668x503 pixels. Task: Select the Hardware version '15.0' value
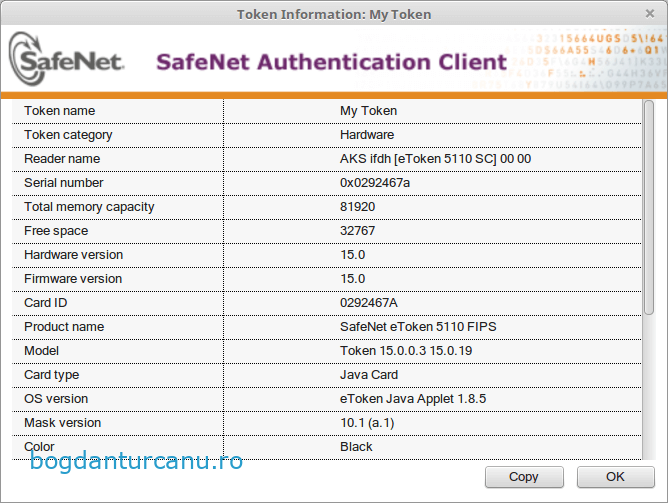click(x=352, y=255)
